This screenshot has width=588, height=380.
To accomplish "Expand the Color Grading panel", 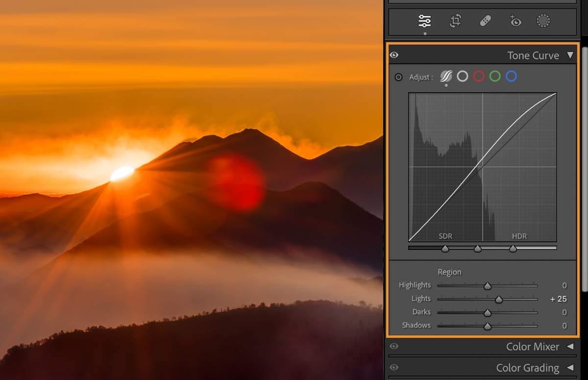I will (x=570, y=368).
